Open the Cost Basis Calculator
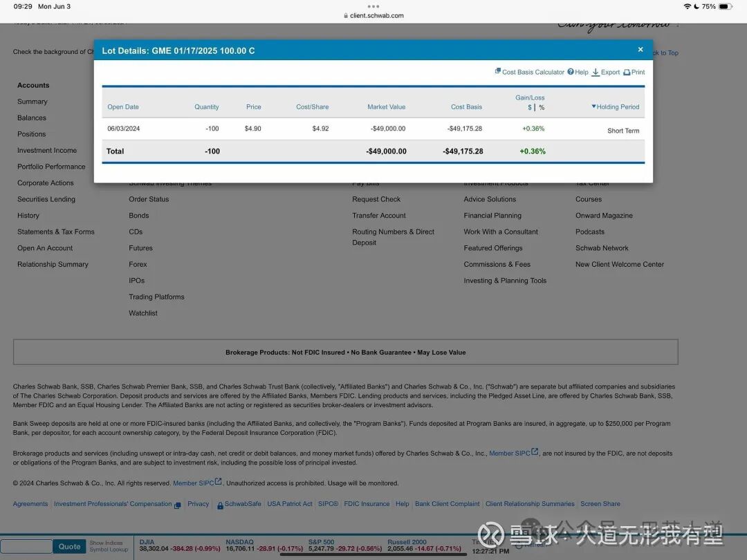The height and width of the screenshot is (560, 747). click(529, 72)
